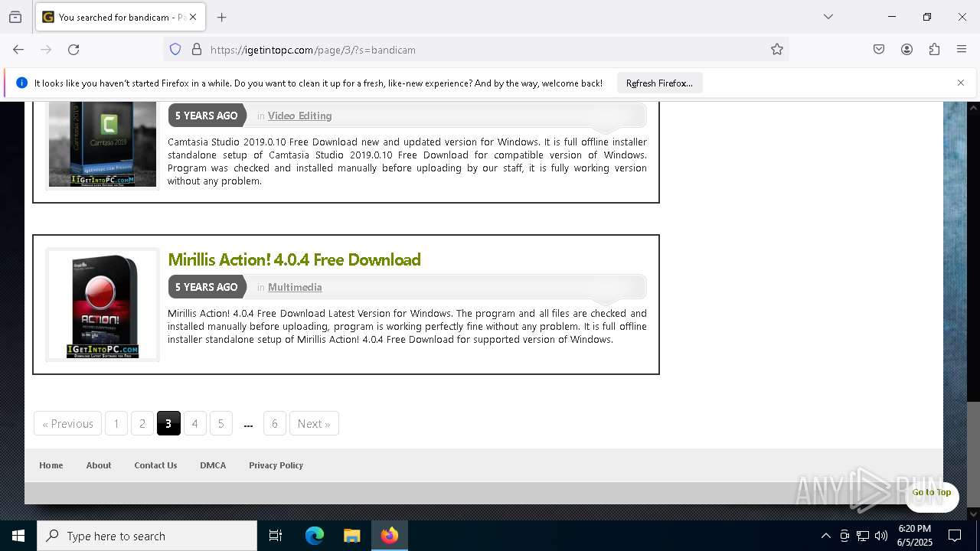
Task: Click the tracking protection shield icon
Action: pos(175,50)
